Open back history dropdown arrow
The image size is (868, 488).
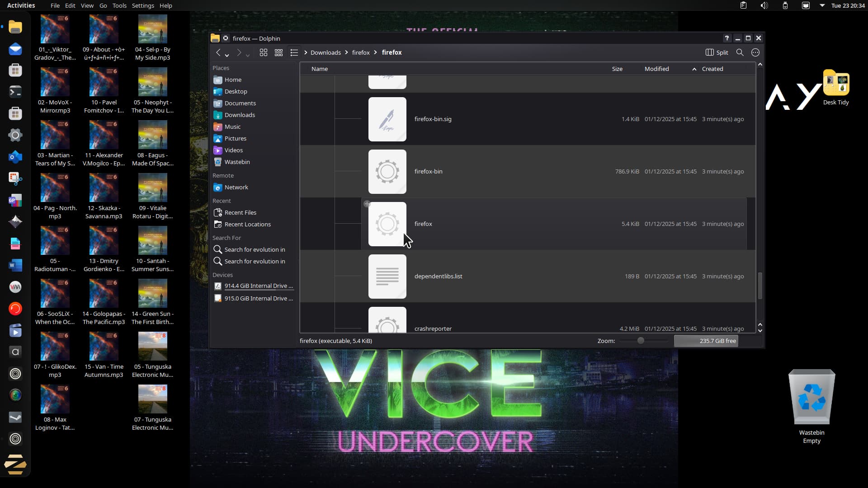227,55
